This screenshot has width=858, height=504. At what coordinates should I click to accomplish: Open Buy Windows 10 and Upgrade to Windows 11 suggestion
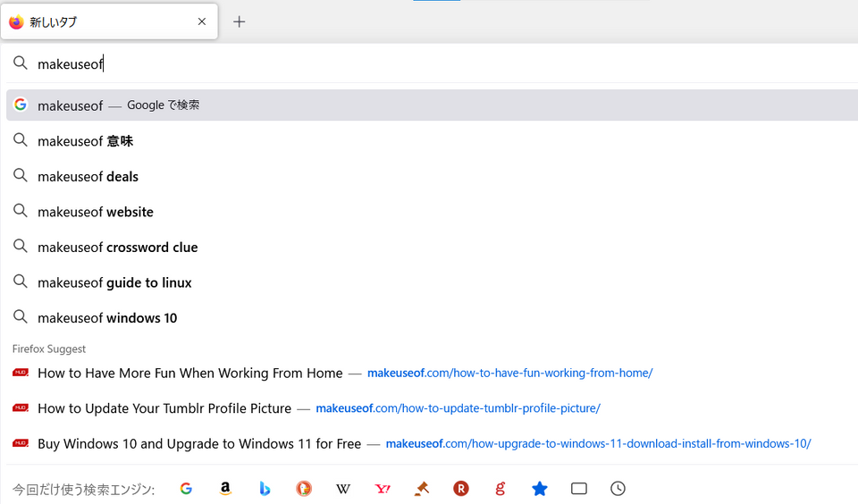pos(199,444)
